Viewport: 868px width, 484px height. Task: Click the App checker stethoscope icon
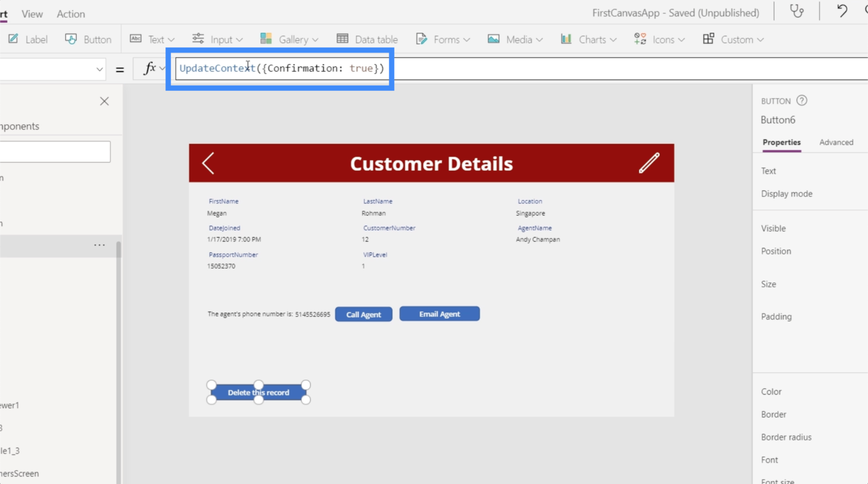(x=797, y=11)
